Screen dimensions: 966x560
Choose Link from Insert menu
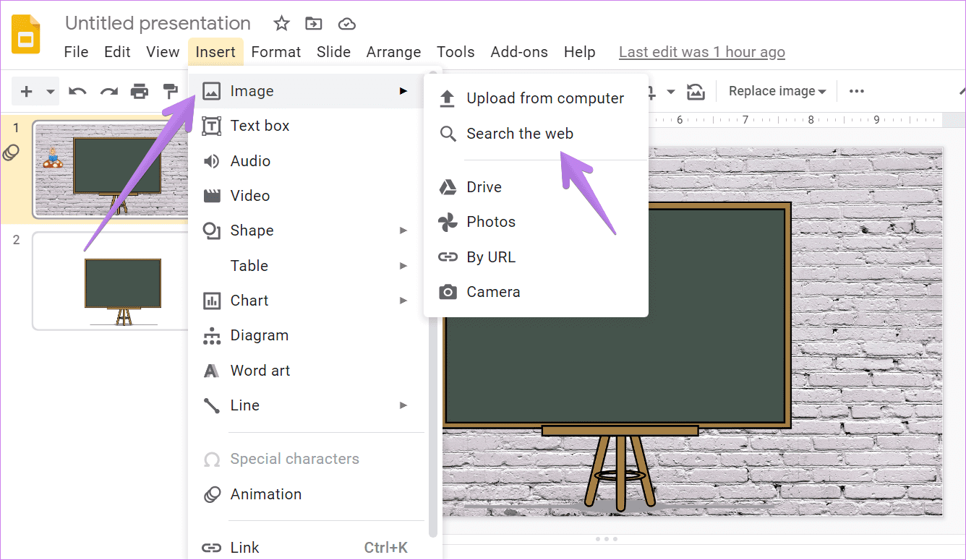(x=306, y=547)
